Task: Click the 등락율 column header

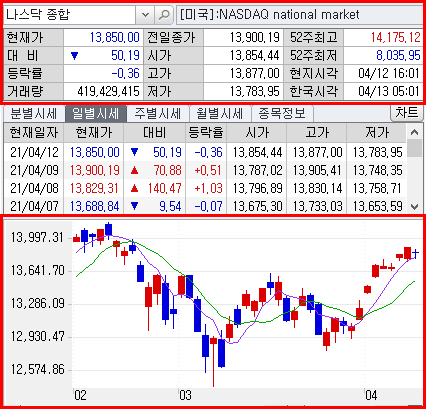Action: click(x=206, y=133)
